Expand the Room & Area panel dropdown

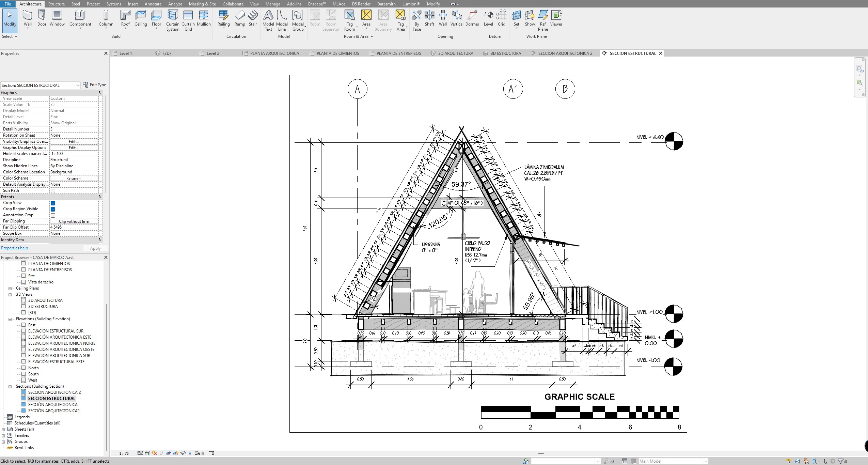pyautogui.click(x=358, y=36)
